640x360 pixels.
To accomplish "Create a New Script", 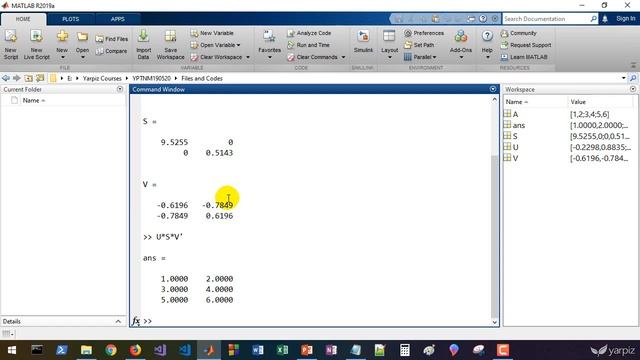I will 11,45.
